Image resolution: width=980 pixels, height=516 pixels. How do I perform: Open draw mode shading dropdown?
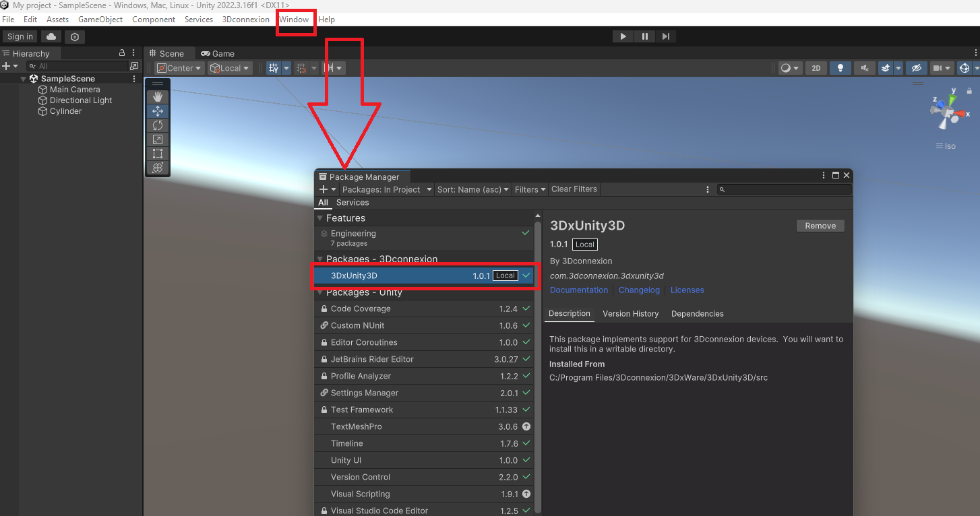tap(790, 68)
